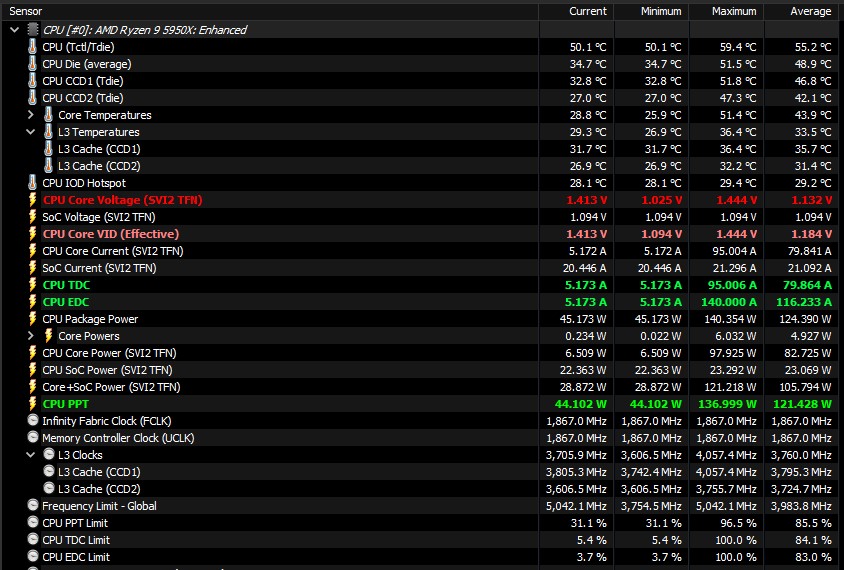
Task: Click the CPU chip icon beside AMD Ryzen 9 5950X
Action: (33, 30)
